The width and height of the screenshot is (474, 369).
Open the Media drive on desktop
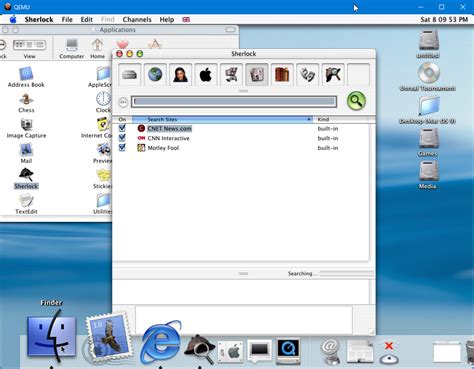[x=428, y=175]
